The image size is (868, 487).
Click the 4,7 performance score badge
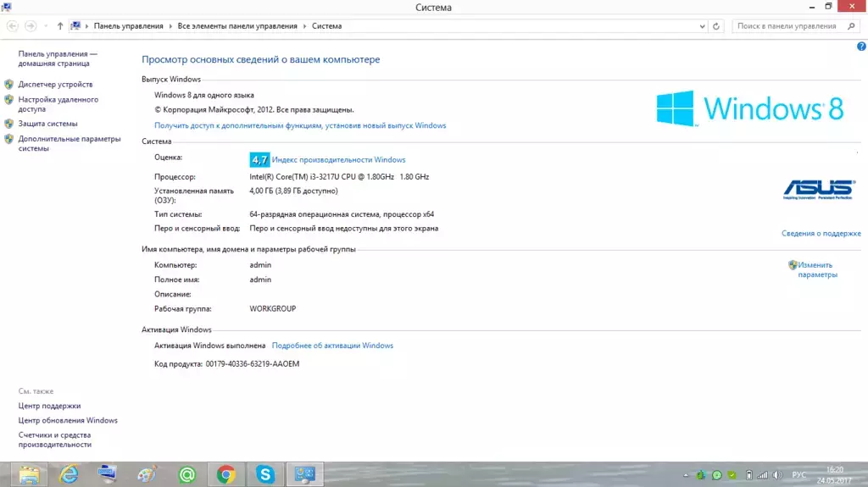[x=259, y=160]
